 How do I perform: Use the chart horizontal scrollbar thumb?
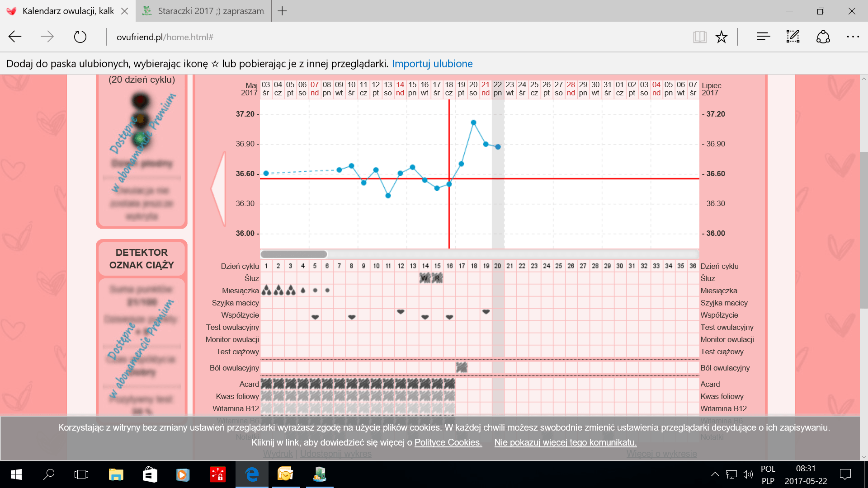(x=294, y=254)
